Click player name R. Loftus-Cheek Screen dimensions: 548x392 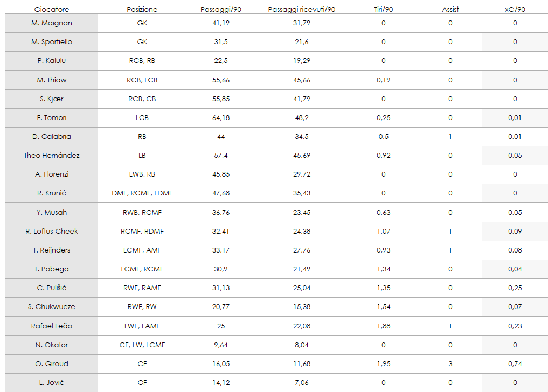[52, 231]
